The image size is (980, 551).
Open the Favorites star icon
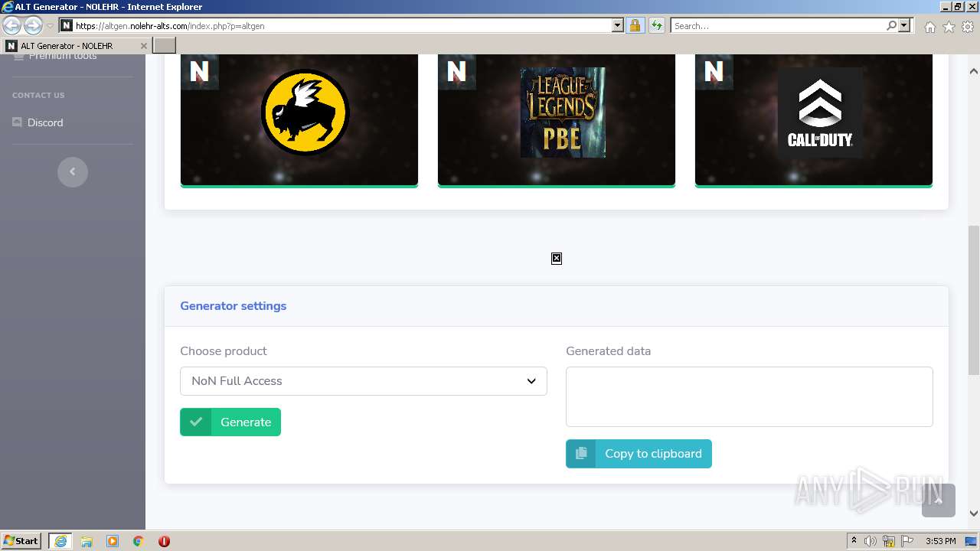949,27
